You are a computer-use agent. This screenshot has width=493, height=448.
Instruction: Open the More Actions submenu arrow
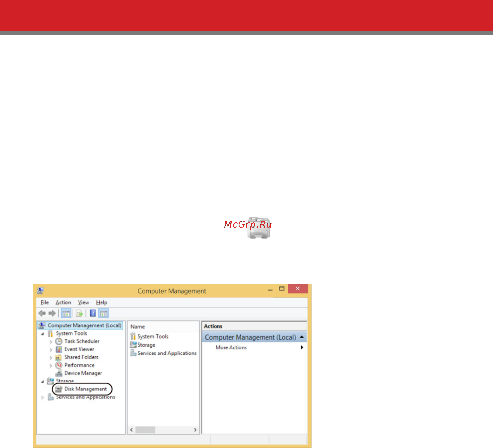[302, 347]
